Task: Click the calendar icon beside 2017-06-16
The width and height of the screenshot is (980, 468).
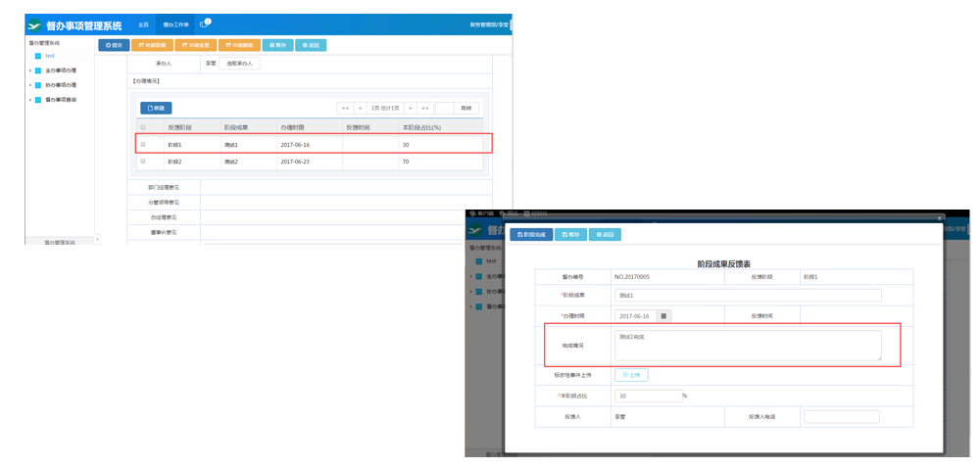Action: pyautogui.click(x=663, y=316)
